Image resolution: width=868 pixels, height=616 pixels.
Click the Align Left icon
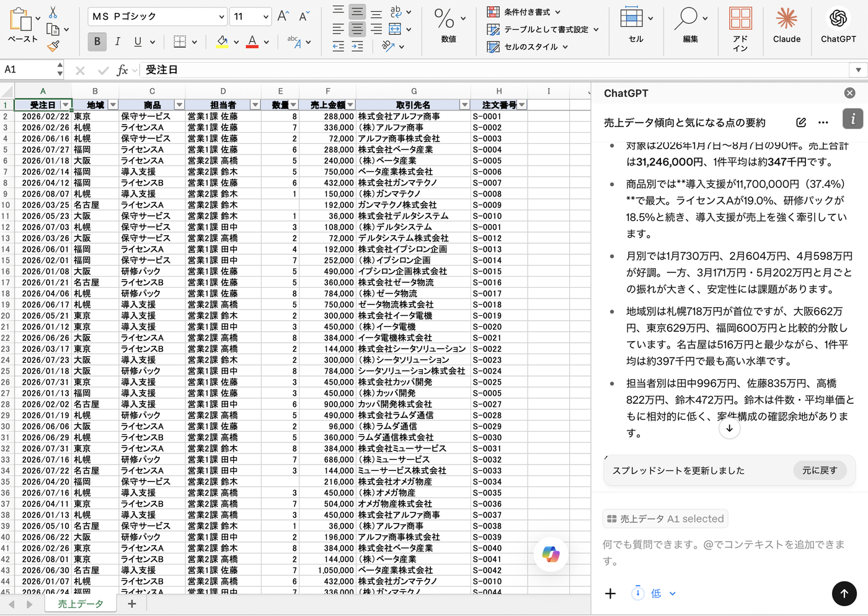pyautogui.click(x=338, y=29)
